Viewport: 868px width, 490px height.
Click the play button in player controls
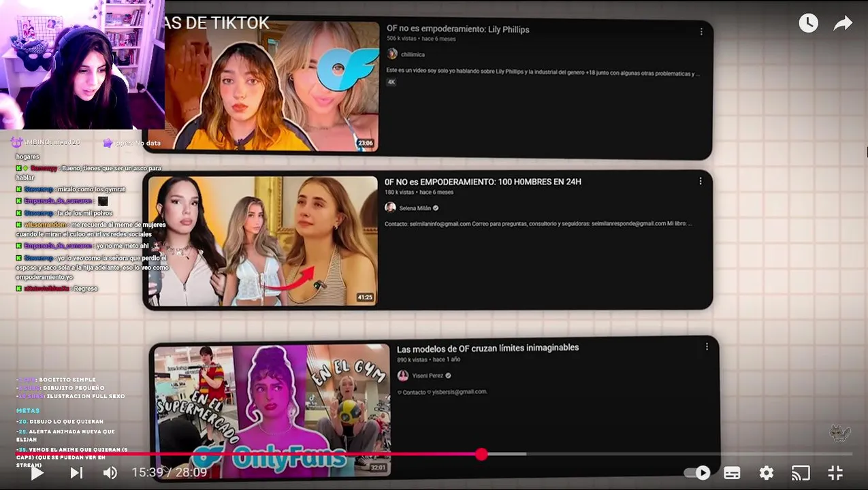(x=37, y=472)
